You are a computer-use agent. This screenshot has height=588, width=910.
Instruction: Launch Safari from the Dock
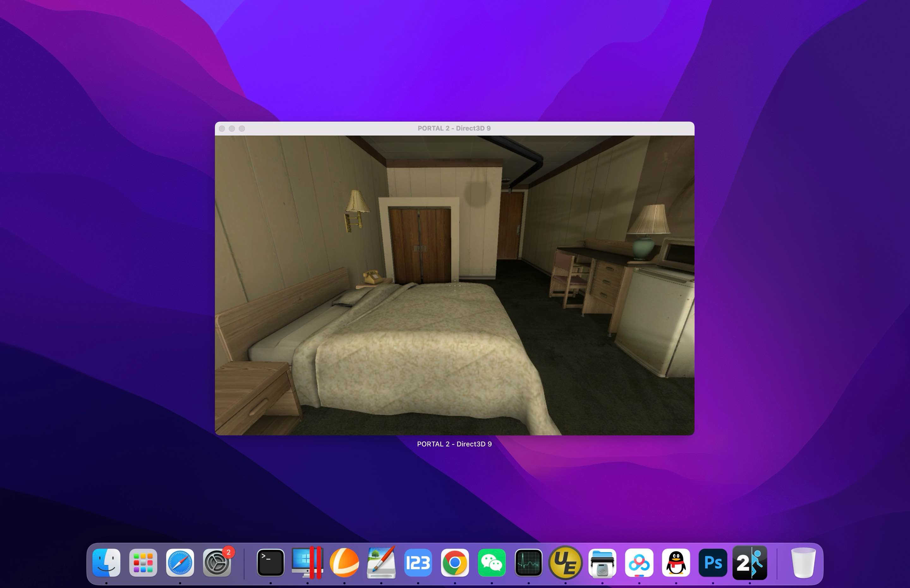click(x=180, y=562)
